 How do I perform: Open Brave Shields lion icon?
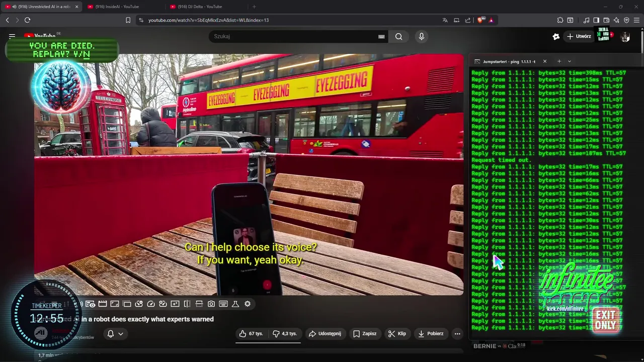click(480, 20)
